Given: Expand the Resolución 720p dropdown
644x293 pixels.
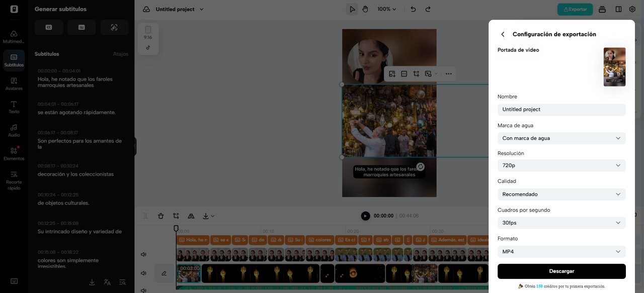Looking at the screenshot, I should [x=561, y=165].
